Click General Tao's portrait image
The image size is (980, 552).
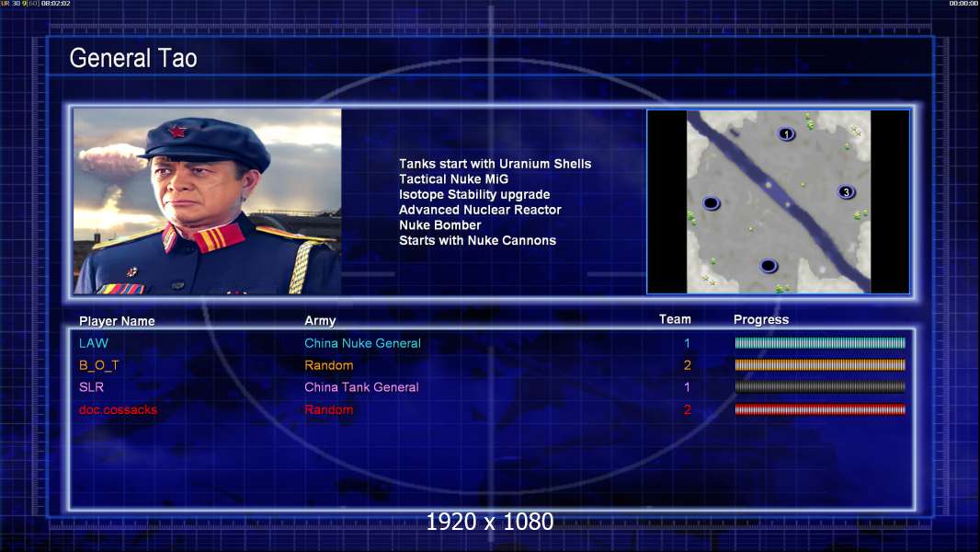(x=208, y=201)
